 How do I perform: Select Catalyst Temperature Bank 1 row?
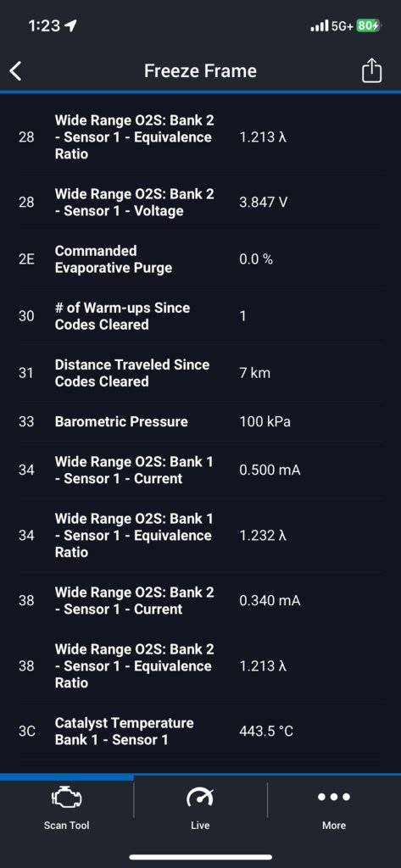[x=200, y=732]
